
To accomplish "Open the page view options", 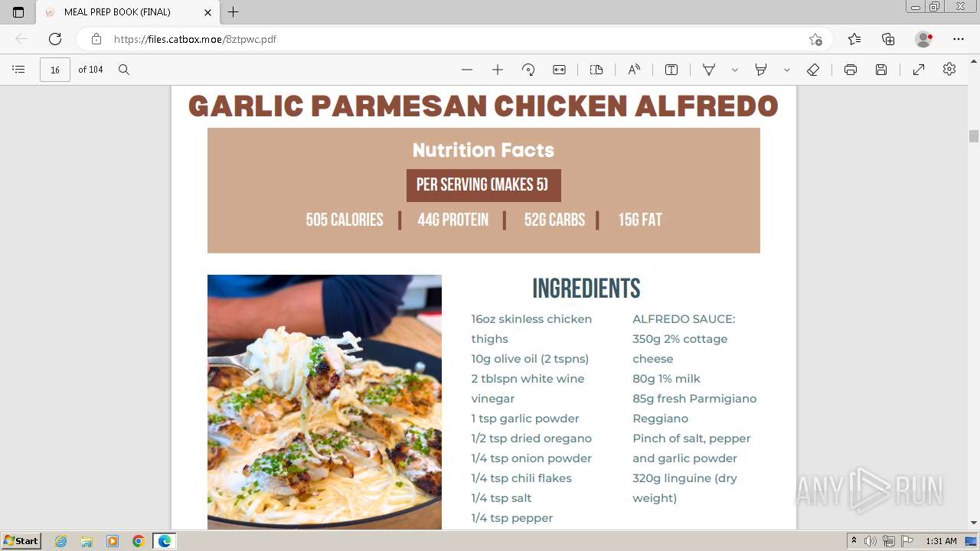I will pyautogui.click(x=596, y=70).
